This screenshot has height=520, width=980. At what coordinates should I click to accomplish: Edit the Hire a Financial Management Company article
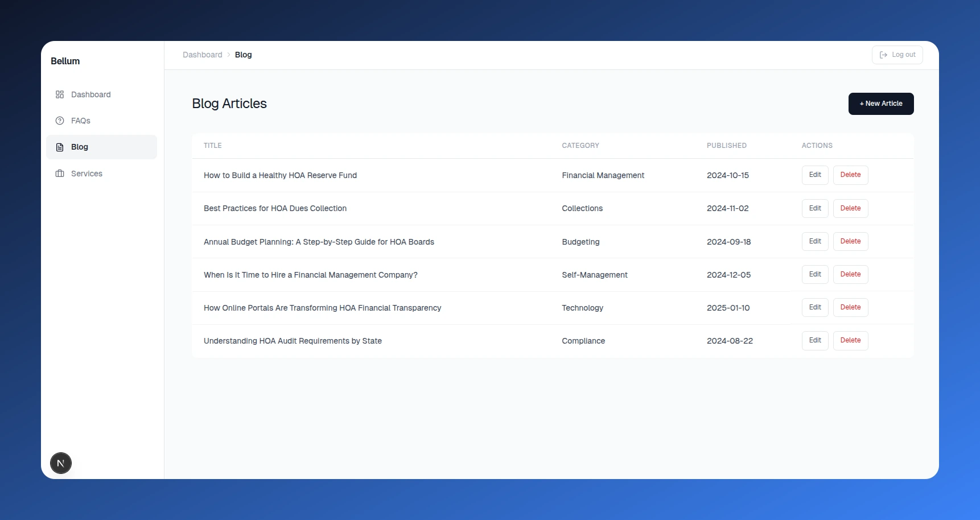[815, 274]
